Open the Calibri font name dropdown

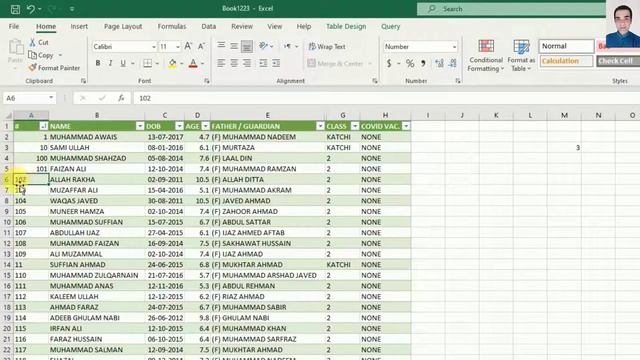(x=153, y=47)
